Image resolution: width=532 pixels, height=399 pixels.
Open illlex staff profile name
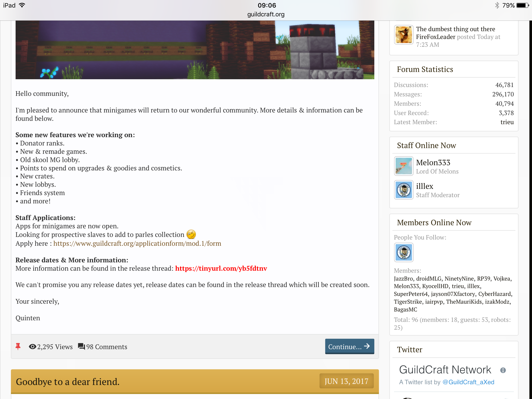(425, 186)
